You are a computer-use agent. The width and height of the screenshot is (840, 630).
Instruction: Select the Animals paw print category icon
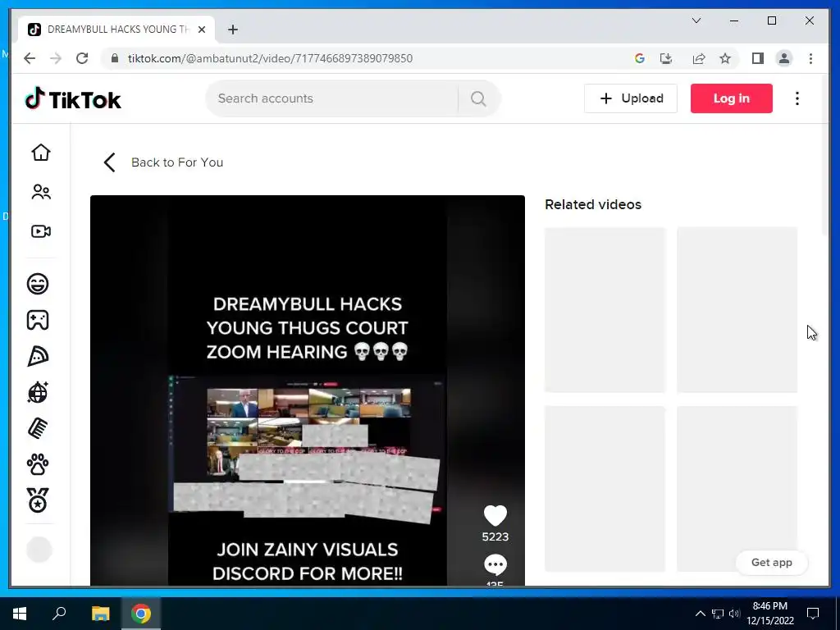tap(38, 464)
